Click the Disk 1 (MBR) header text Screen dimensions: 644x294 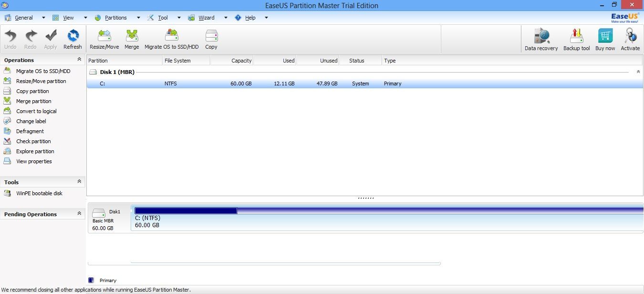coord(117,72)
